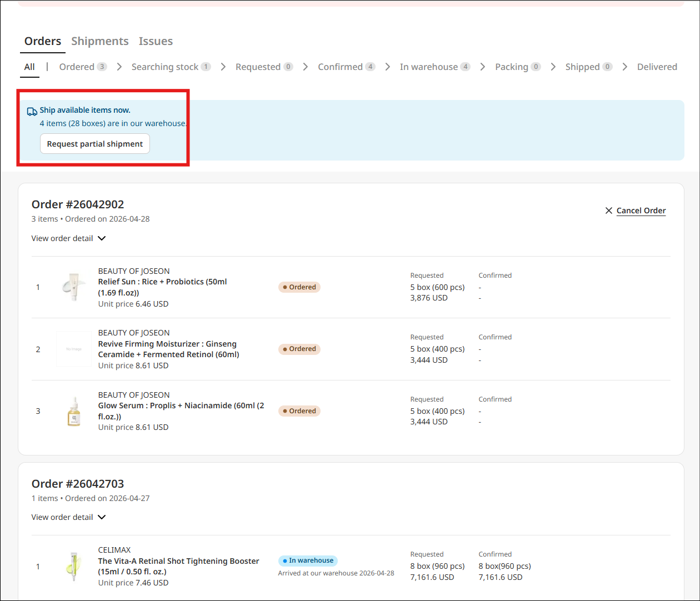Viewport: 700px width, 601px height.
Task: Click the Revive Firming Moisturizer placeholder image
Action: (74, 349)
